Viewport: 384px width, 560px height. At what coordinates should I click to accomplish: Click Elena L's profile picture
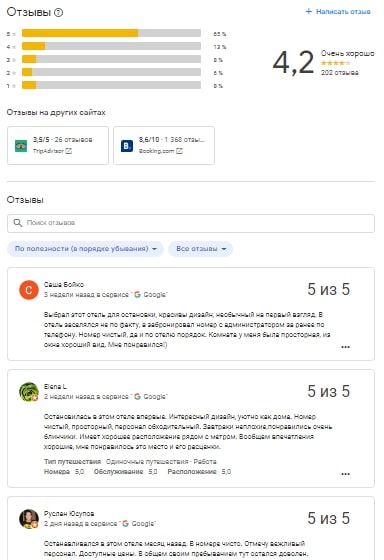point(29,392)
